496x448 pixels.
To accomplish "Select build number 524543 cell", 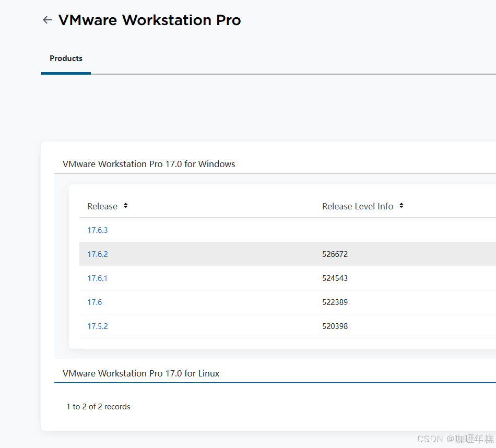I will tap(335, 278).
